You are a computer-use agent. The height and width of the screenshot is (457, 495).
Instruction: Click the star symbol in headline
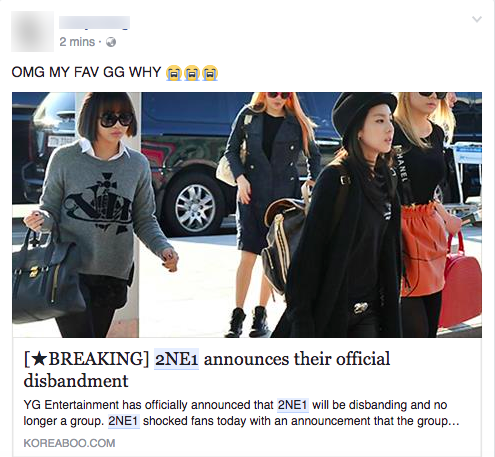[x=40, y=359]
